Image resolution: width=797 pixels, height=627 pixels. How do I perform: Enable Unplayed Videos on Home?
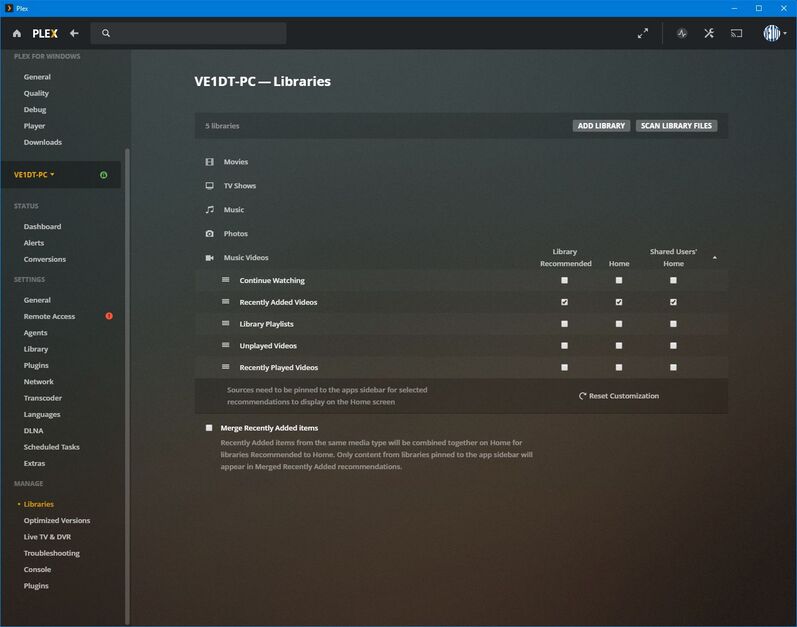coord(619,346)
